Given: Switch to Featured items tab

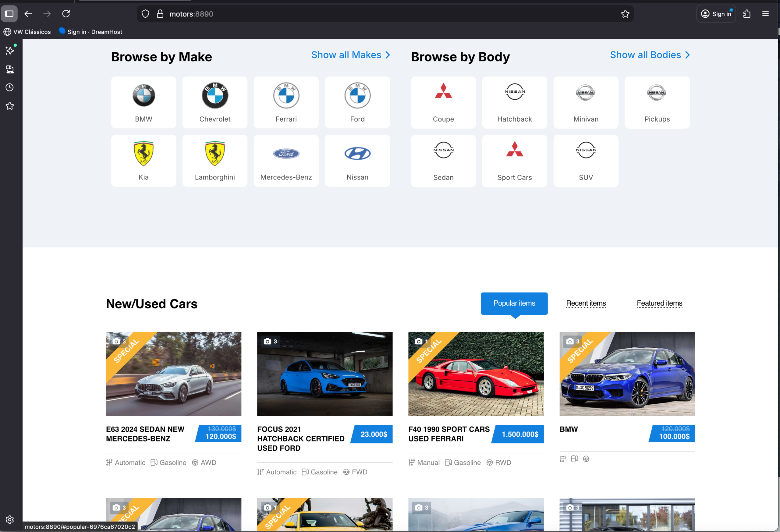Looking at the screenshot, I should pos(659,303).
